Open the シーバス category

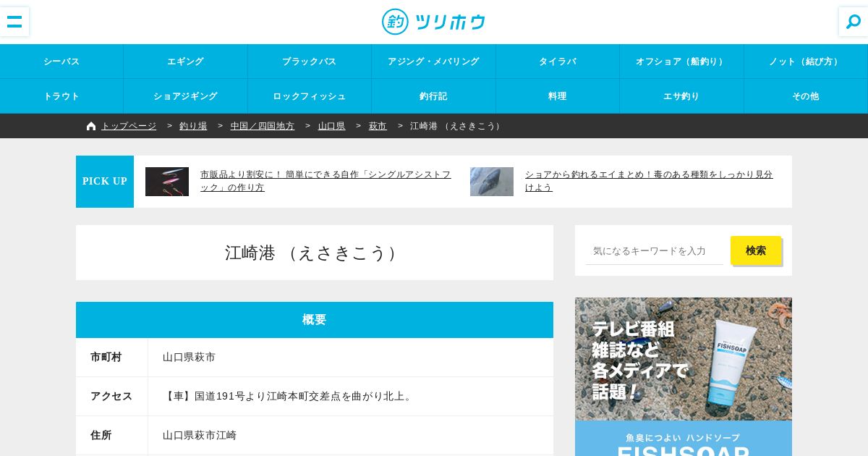tap(61, 62)
